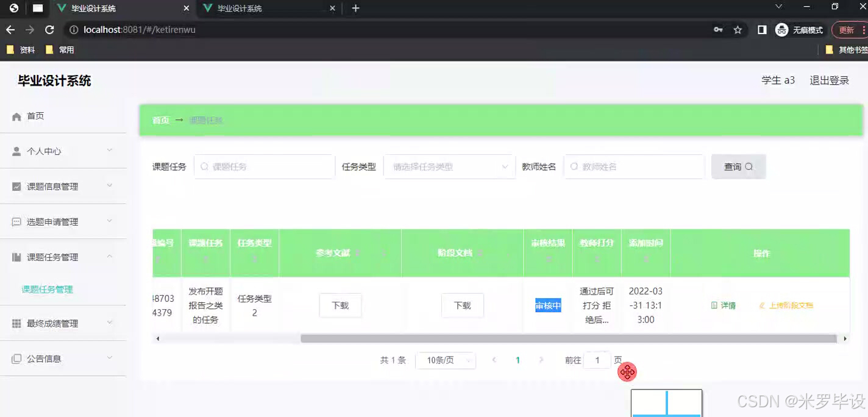Image resolution: width=868 pixels, height=417 pixels.
Task: Click the key icon in the address bar
Action: pyautogui.click(x=718, y=29)
